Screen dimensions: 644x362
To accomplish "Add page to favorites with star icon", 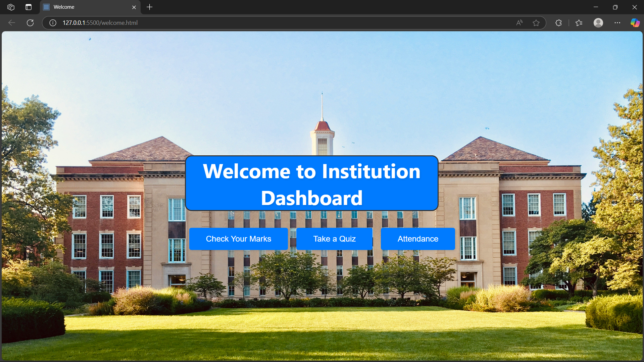I will tap(536, 23).
